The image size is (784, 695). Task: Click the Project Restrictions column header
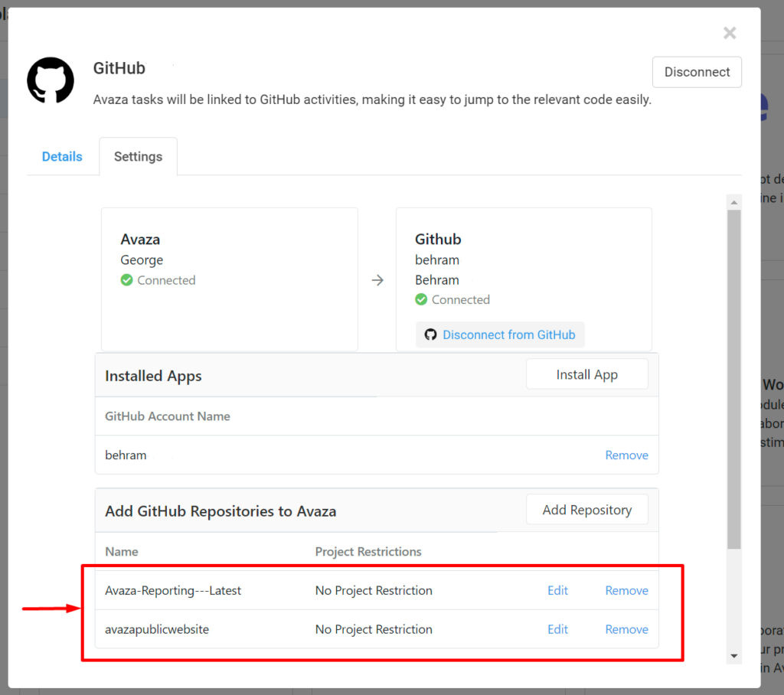[368, 552]
